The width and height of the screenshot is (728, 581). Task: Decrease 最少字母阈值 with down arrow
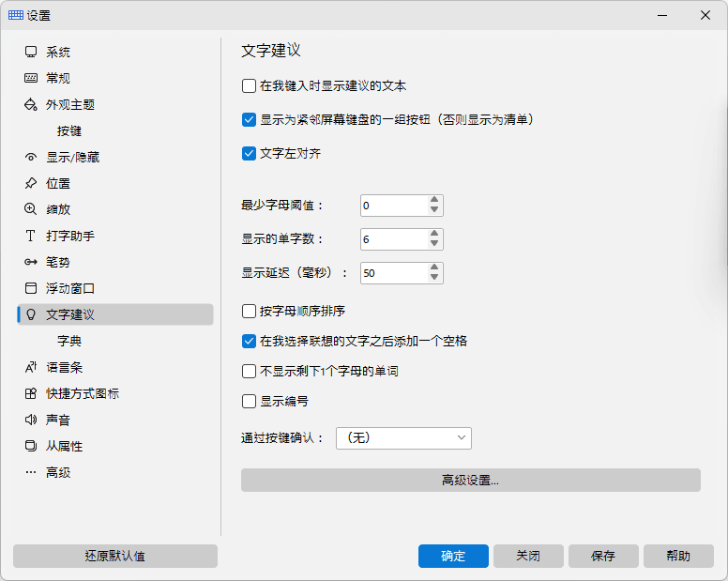pos(434,210)
